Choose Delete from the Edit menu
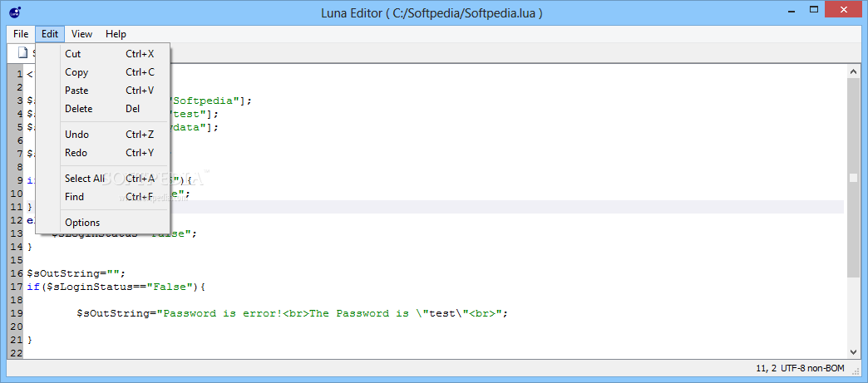This screenshot has width=868, height=383. (x=103, y=109)
